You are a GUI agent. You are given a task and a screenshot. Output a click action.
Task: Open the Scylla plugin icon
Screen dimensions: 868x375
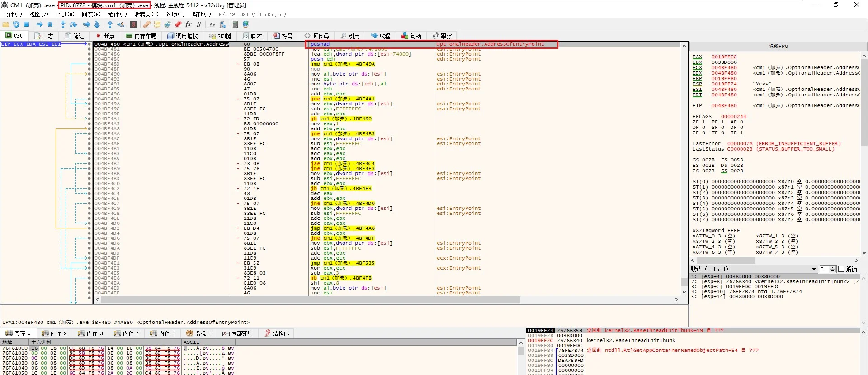click(x=134, y=24)
